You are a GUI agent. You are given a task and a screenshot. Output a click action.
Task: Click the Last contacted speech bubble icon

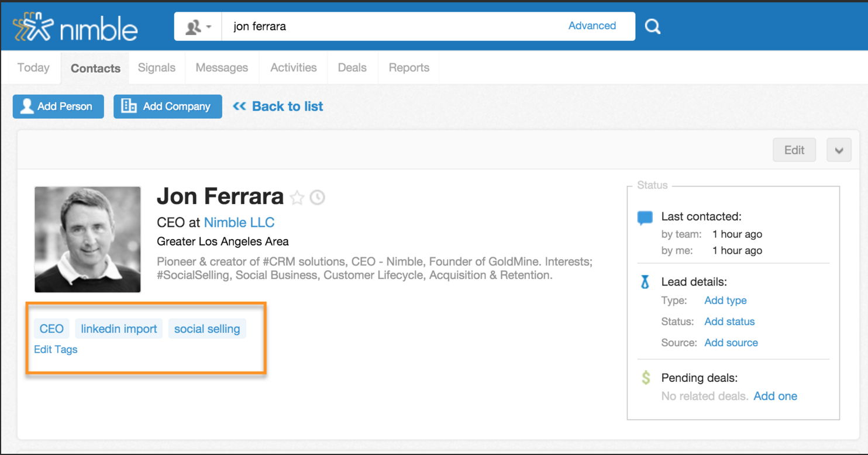pos(645,218)
